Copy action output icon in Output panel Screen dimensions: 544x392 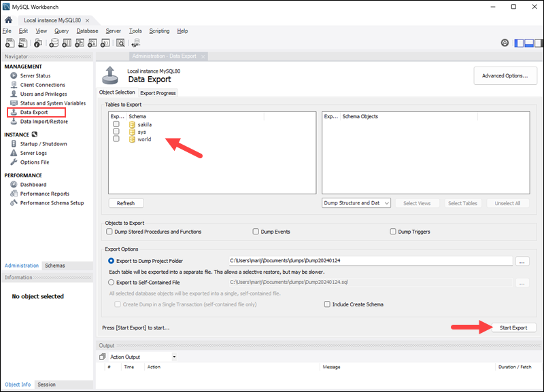pos(103,357)
